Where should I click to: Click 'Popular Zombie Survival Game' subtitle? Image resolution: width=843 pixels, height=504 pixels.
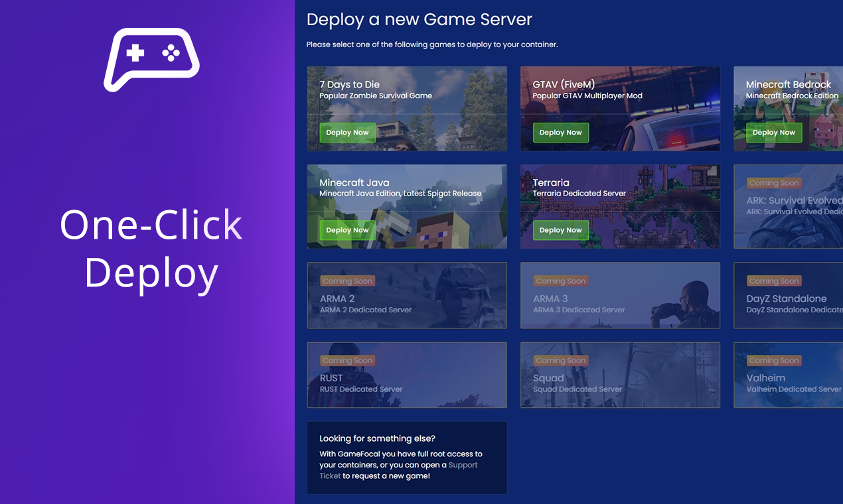pyautogui.click(x=376, y=95)
